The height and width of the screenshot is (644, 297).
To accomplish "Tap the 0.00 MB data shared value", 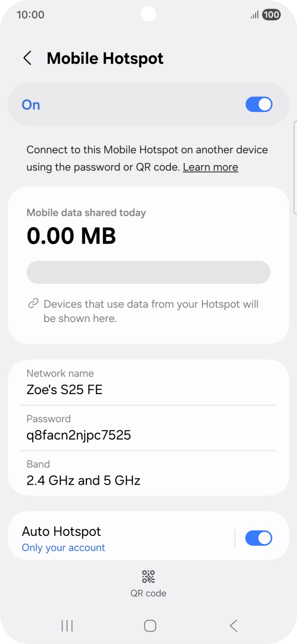I will (71, 236).
